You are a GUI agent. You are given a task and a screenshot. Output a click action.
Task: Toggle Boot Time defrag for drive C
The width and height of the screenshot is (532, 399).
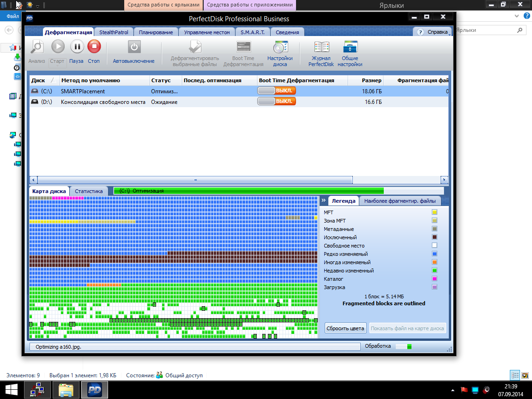point(277,91)
